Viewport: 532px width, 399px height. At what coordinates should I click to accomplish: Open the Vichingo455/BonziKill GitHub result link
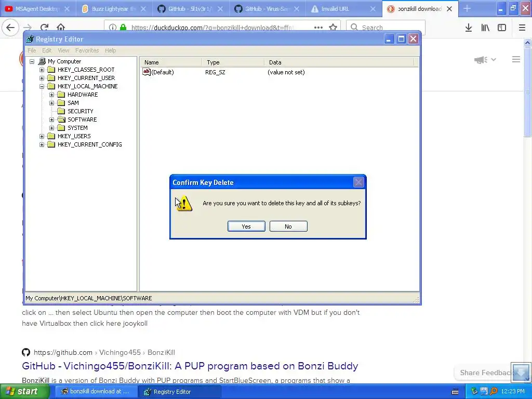190,366
